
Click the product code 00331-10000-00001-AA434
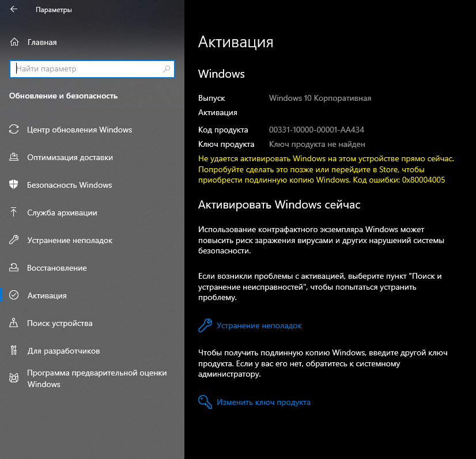coord(316,130)
